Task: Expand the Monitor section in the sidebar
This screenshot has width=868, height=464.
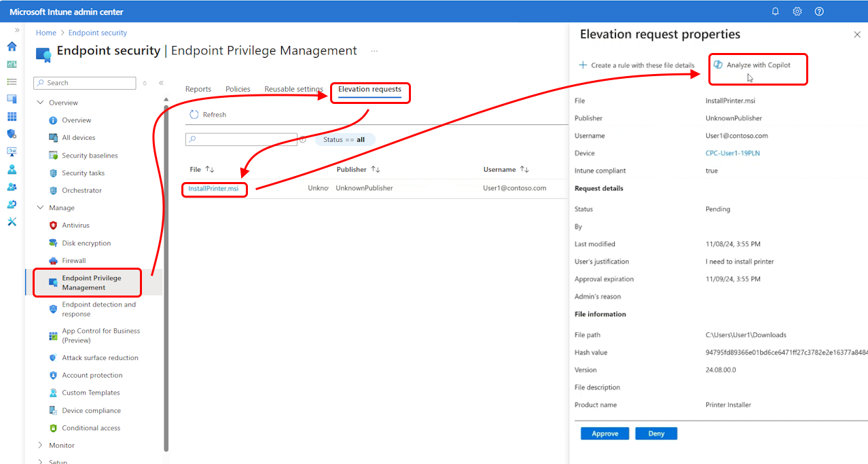Action: [x=41, y=446]
